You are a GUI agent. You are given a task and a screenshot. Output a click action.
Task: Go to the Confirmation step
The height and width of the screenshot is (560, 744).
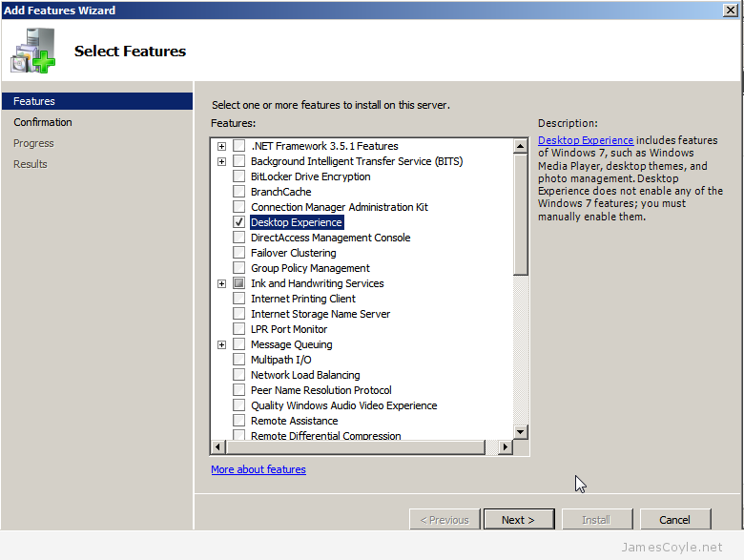point(43,122)
